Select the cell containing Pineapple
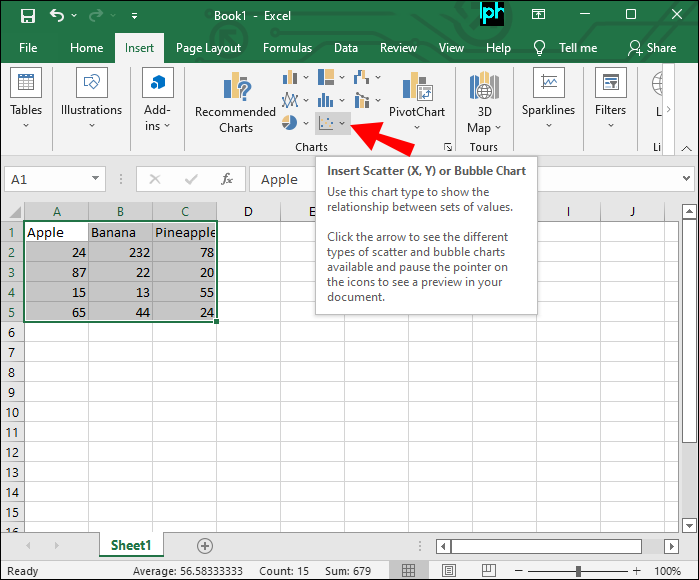 tap(185, 232)
